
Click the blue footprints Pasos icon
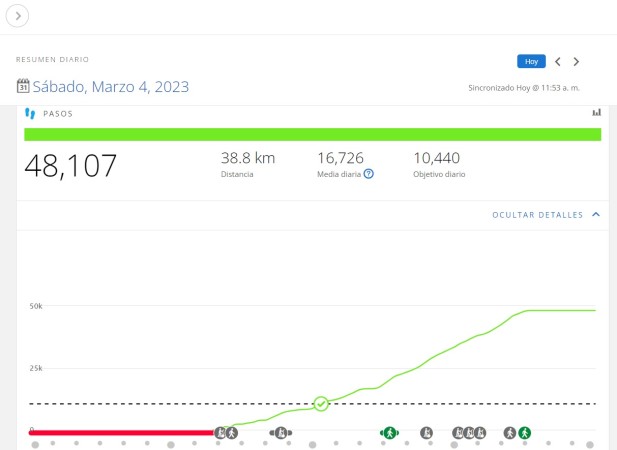tap(30, 114)
